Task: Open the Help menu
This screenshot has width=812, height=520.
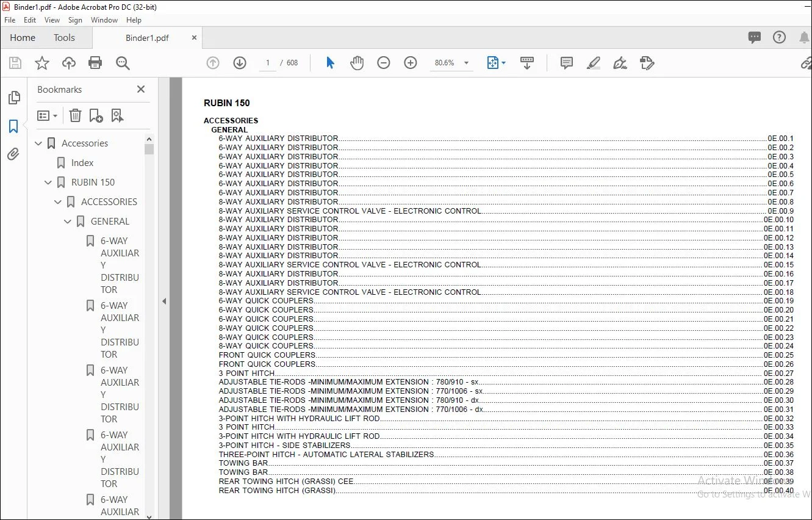Action: (134, 20)
